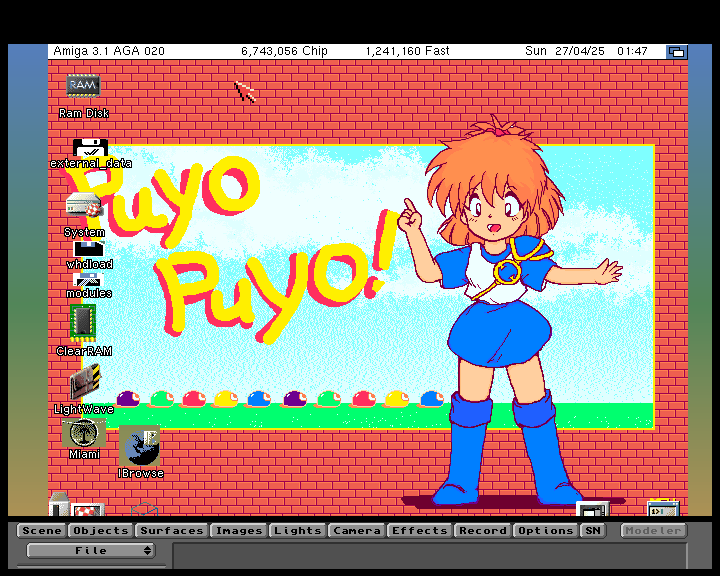Viewport: 720px width, 576px height.
Task: Select the whdload disk icon
Action: [89, 249]
